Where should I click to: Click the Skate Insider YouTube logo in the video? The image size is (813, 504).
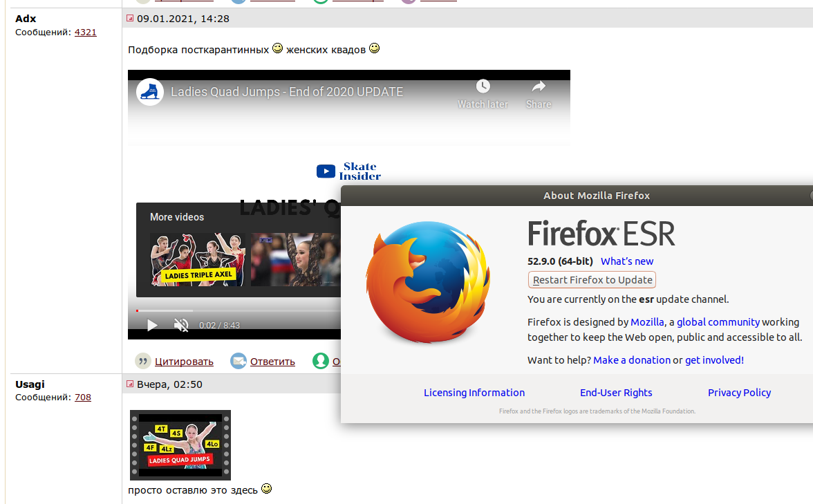pos(348,171)
